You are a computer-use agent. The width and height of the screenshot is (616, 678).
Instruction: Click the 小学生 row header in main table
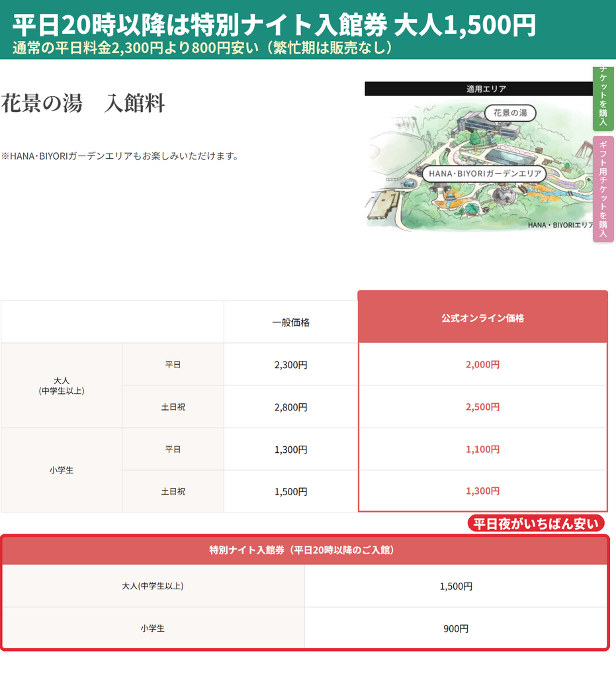tap(62, 470)
